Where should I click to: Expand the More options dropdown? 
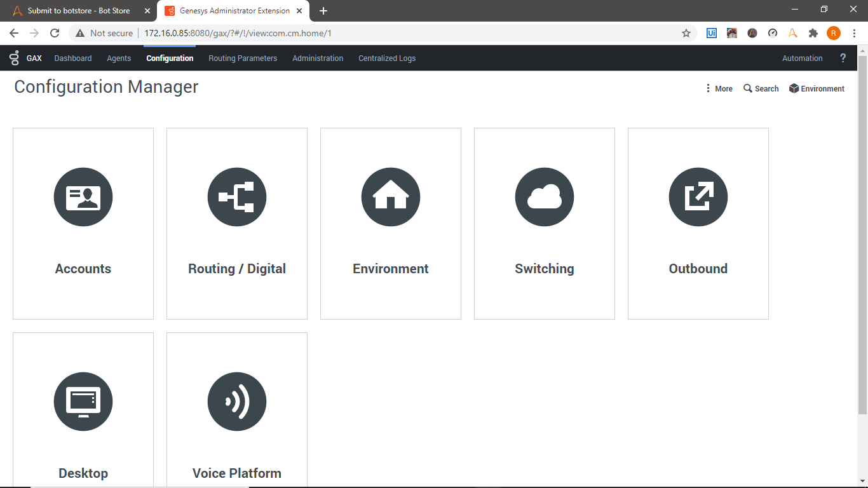click(x=719, y=89)
